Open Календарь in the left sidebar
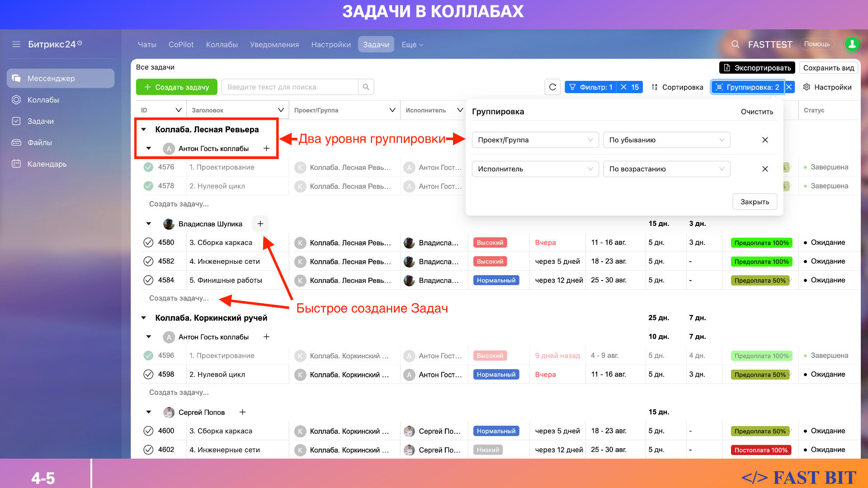 point(47,164)
